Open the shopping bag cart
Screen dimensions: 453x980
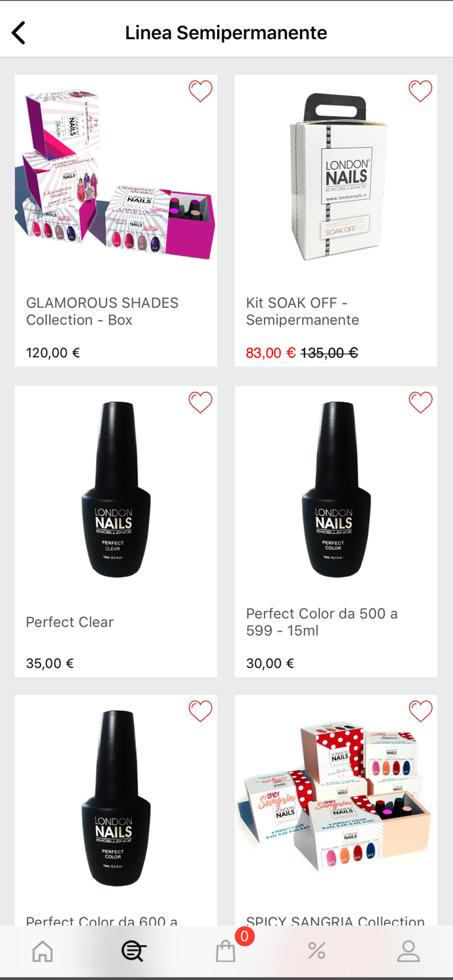point(226,951)
